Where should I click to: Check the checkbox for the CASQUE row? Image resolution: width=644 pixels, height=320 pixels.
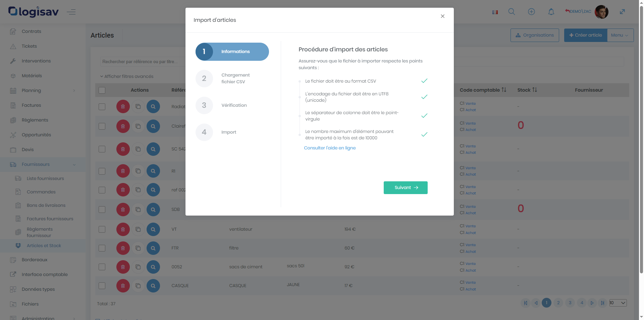[102, 286]
